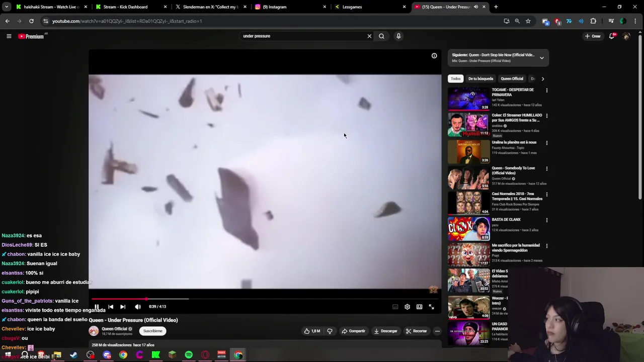644x362 pixels.
Task: Click the Compartir share button
Action: click(x=353, y=331)
